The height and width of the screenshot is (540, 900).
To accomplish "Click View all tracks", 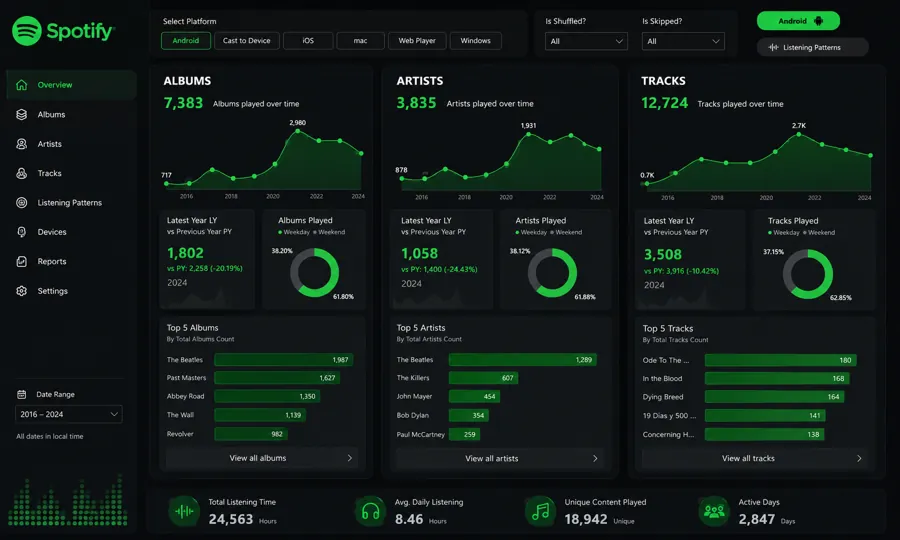I will pos(755,459).
